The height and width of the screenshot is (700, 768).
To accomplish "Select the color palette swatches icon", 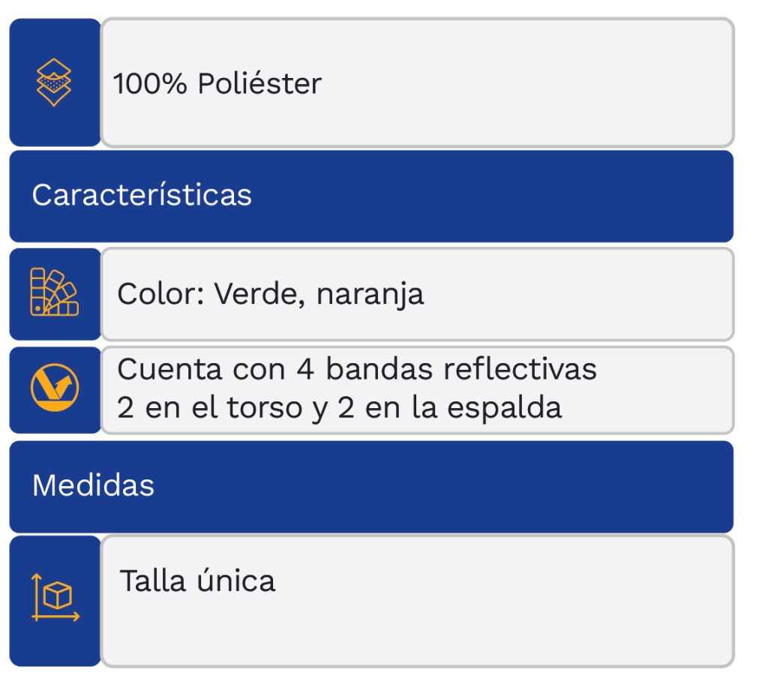I will pyautogui.click(x=54, y=292).
